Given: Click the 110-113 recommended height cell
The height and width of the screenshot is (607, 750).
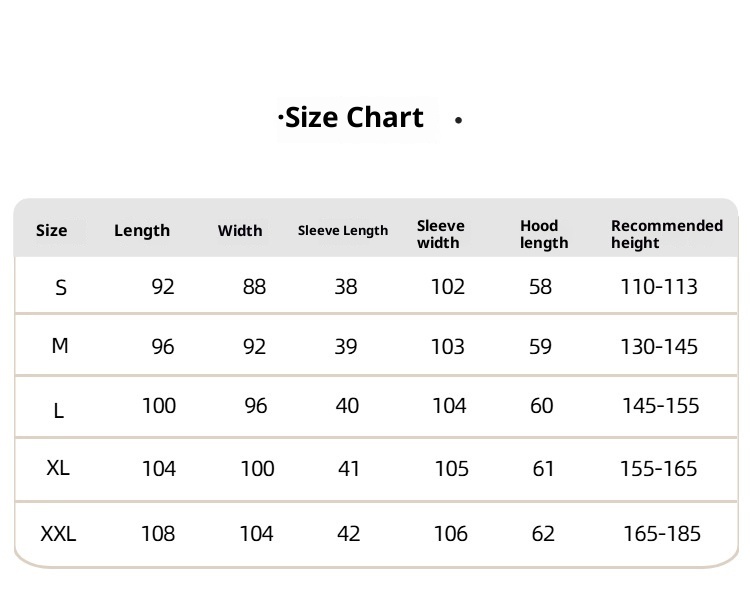Looking at the screenshot, I should (x=659, y=287).
